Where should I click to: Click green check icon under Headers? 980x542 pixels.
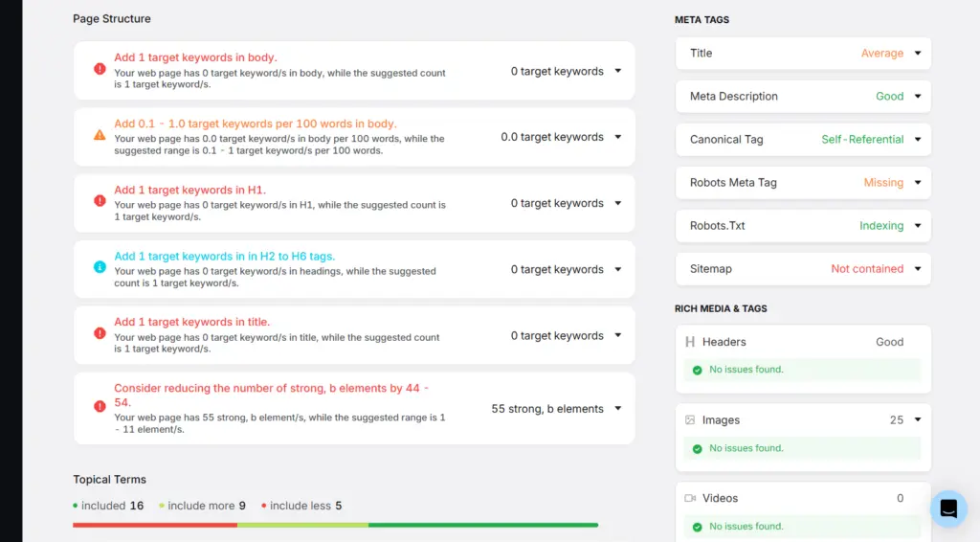point(697,370)
